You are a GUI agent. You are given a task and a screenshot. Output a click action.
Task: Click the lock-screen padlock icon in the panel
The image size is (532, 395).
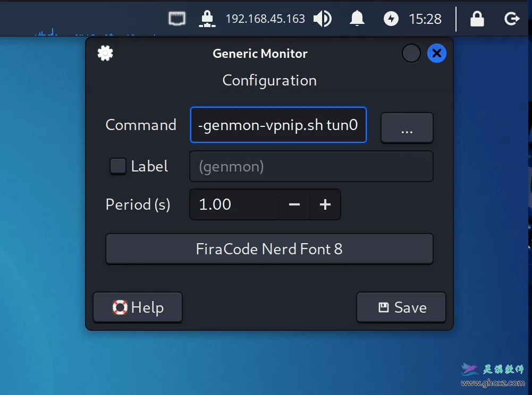(476, 19)
